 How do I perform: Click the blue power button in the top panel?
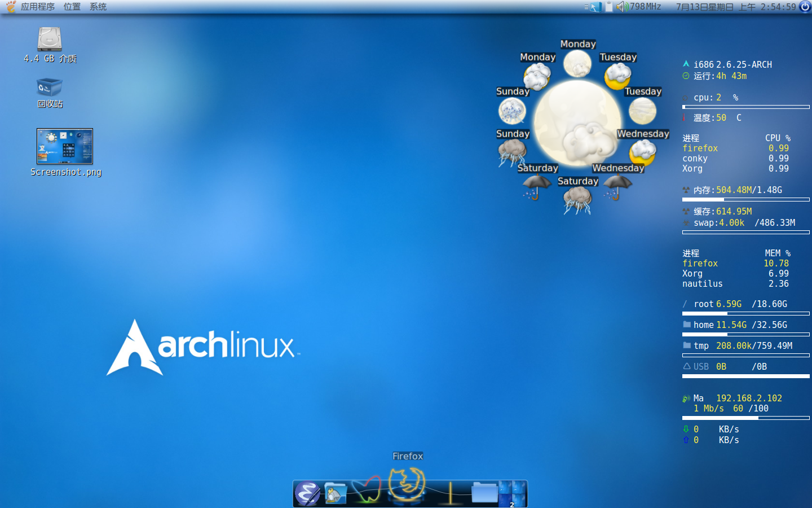(x=805, y=7)
